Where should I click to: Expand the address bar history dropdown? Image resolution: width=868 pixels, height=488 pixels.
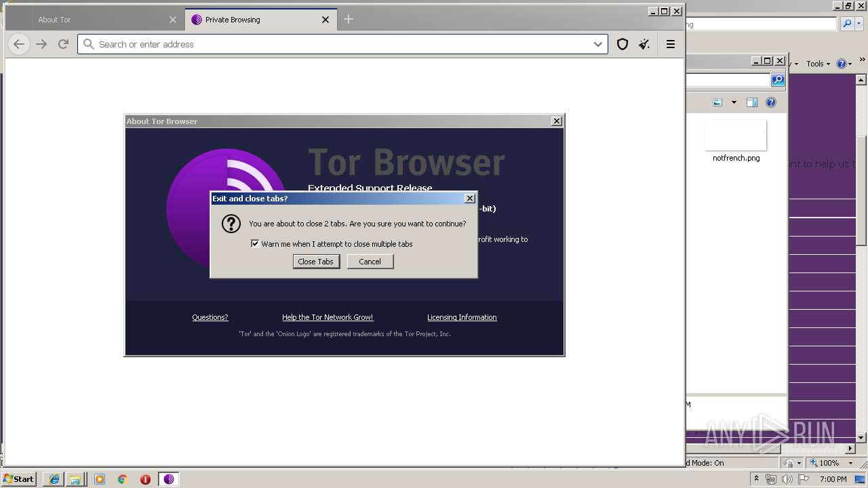(597, 44)
